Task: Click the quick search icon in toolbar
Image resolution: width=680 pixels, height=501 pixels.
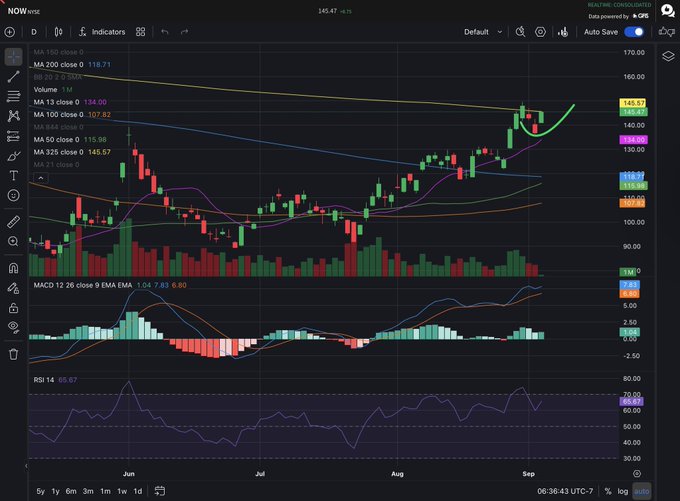Action: pos(520,32)
